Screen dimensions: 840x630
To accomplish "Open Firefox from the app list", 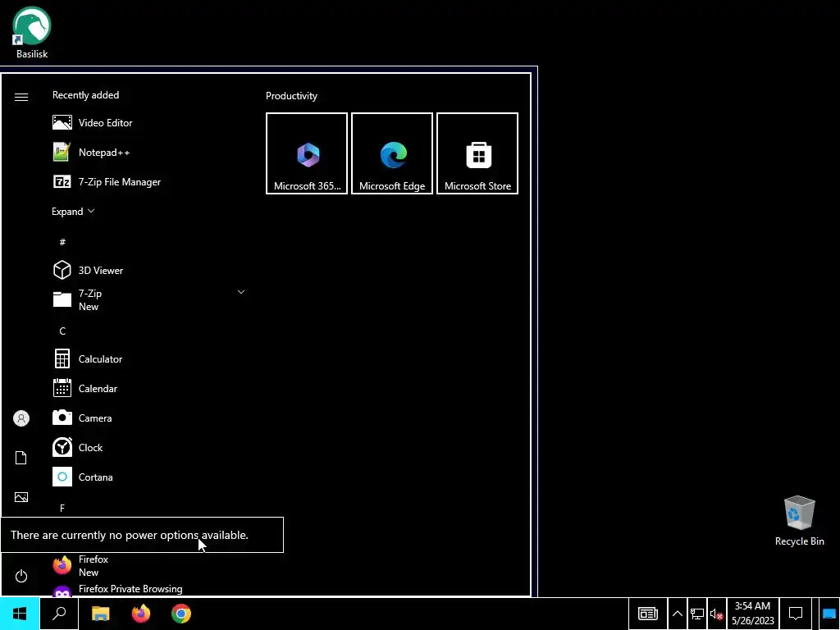I will (x=150, y=565).
